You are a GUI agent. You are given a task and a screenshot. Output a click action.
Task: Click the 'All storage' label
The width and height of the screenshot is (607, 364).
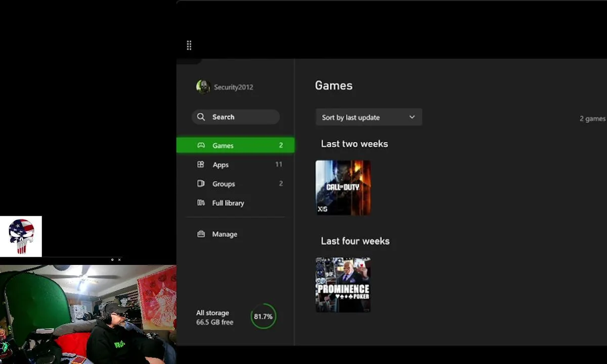tap(212, 313)
